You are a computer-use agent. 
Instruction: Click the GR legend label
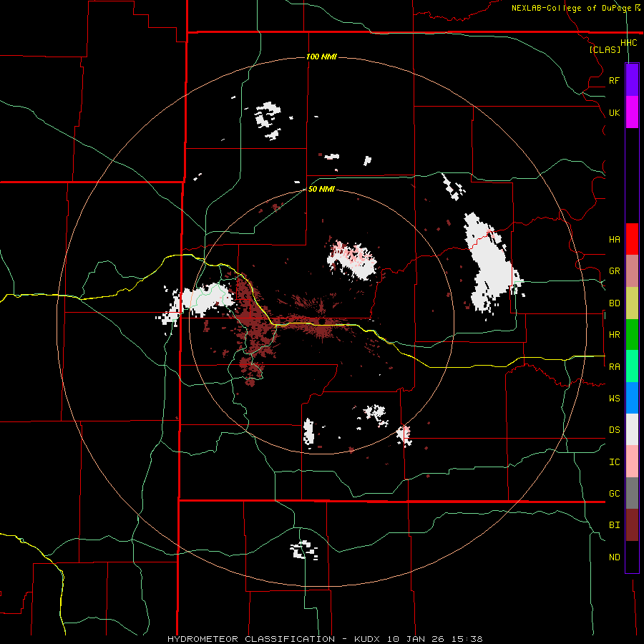(x=614, y=271)
